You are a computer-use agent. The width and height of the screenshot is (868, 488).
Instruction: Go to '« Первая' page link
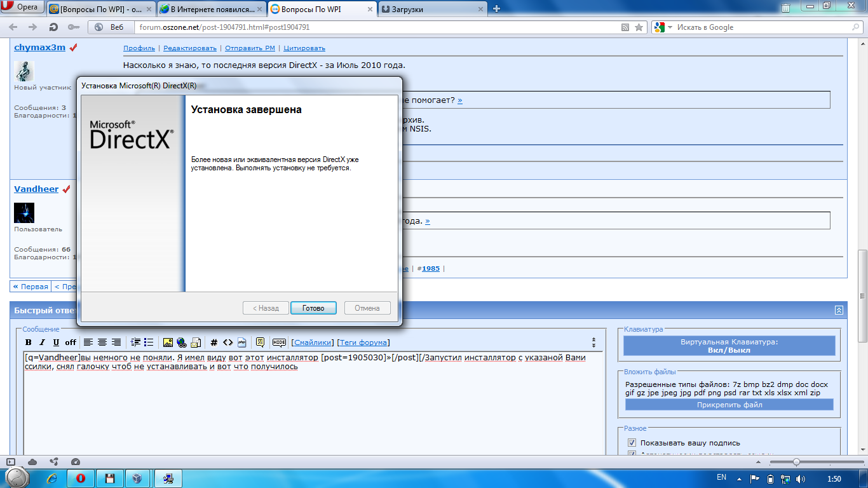(x=31, y=286)
